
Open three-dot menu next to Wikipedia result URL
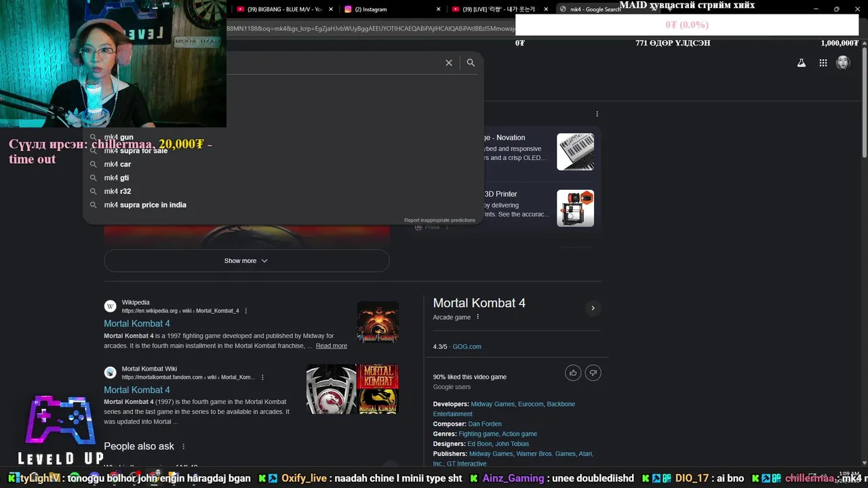246,311
